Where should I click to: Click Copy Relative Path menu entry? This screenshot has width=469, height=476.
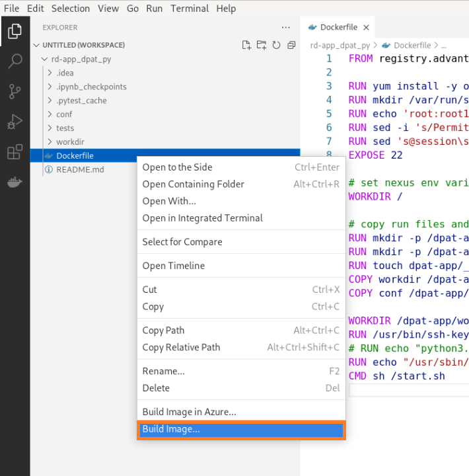coord(181,348)
